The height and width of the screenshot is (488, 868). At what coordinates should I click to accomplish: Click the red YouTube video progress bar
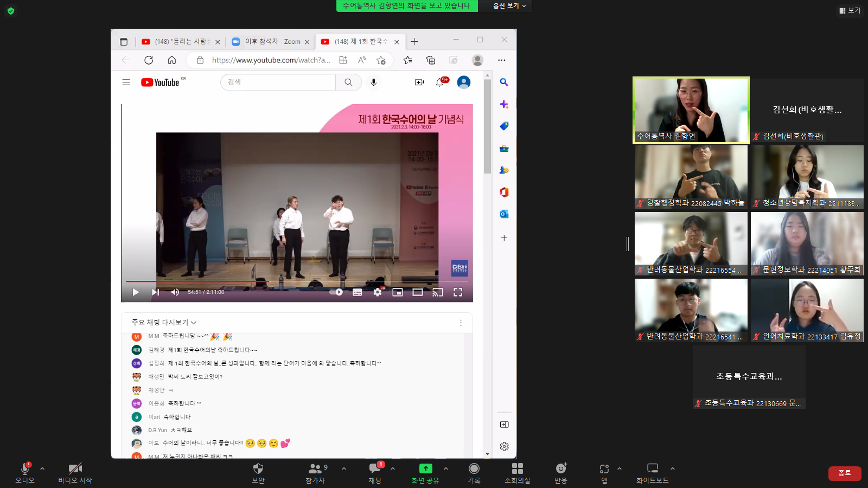point(198,281)
